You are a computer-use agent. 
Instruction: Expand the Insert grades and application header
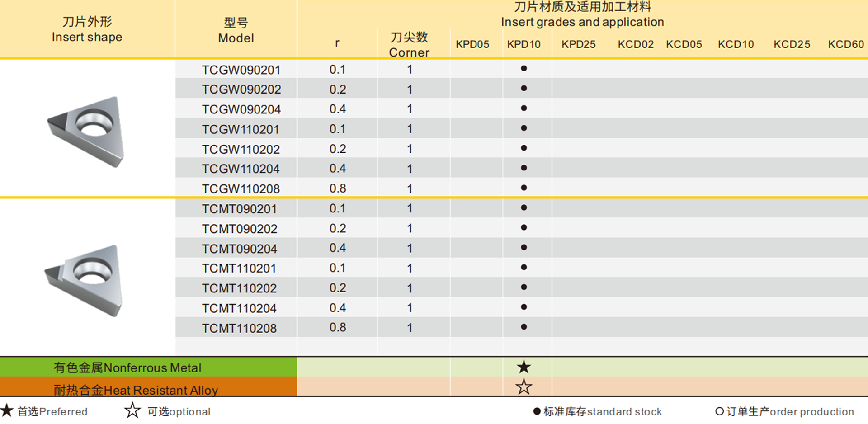click(582, 15)
